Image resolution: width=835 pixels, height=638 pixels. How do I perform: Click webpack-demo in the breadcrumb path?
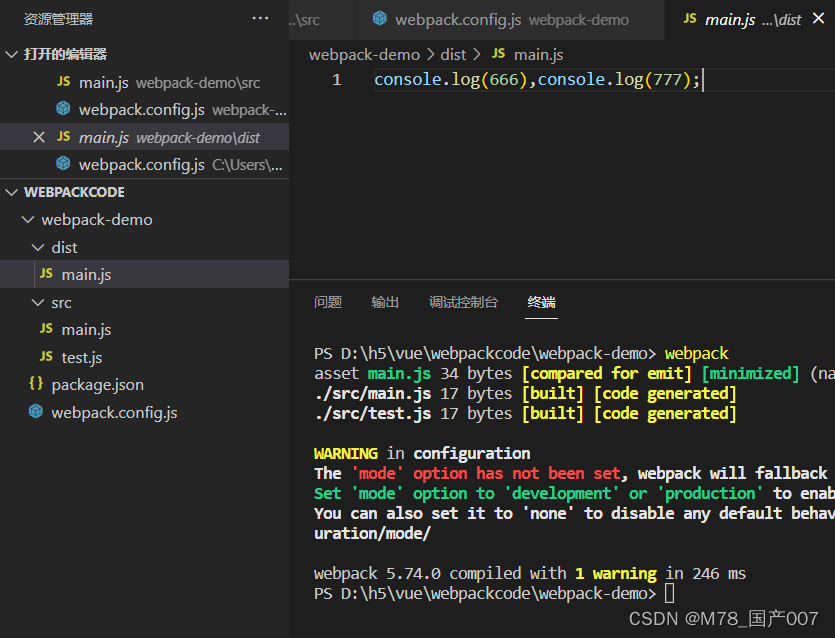point(364,54)
